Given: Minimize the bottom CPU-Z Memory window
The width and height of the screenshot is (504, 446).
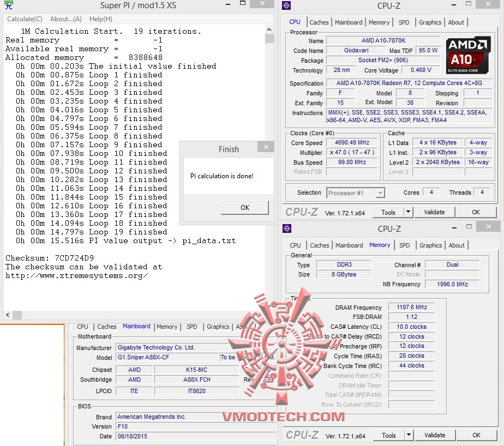Looking at the screenshot, I should [454, 227].
